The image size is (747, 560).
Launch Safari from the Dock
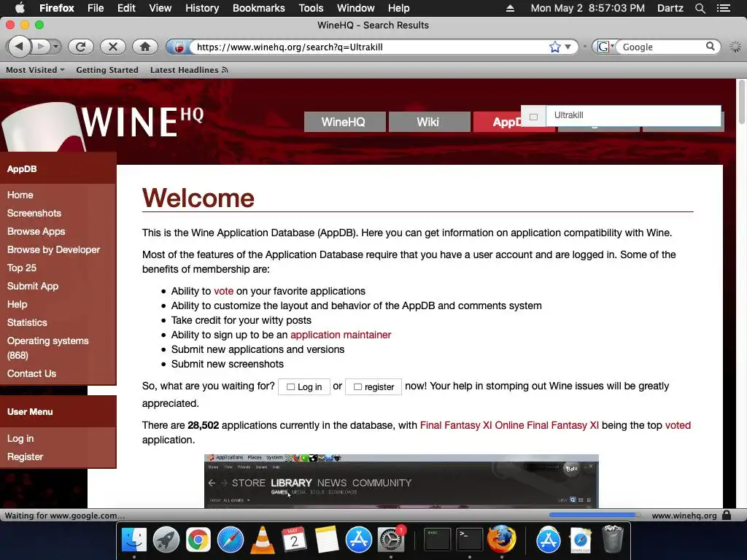[x=230, y=540]
